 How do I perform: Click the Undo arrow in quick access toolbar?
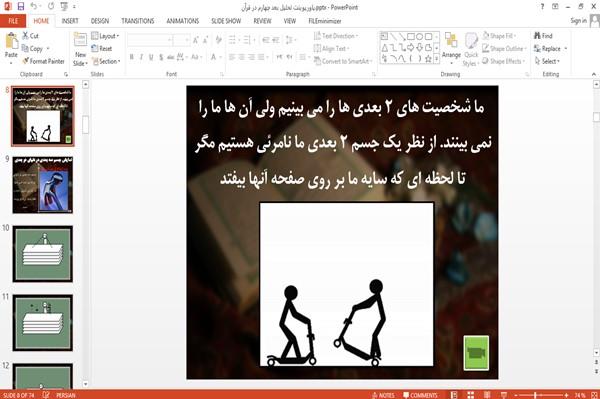pyautogui.click(x=34, y=6)
